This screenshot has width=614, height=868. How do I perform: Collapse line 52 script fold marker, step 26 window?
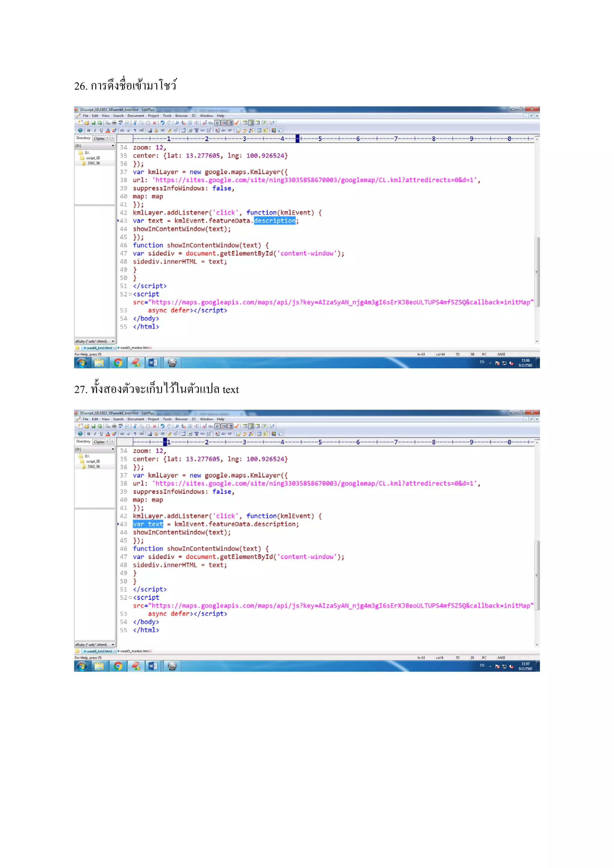coord(130,294)
